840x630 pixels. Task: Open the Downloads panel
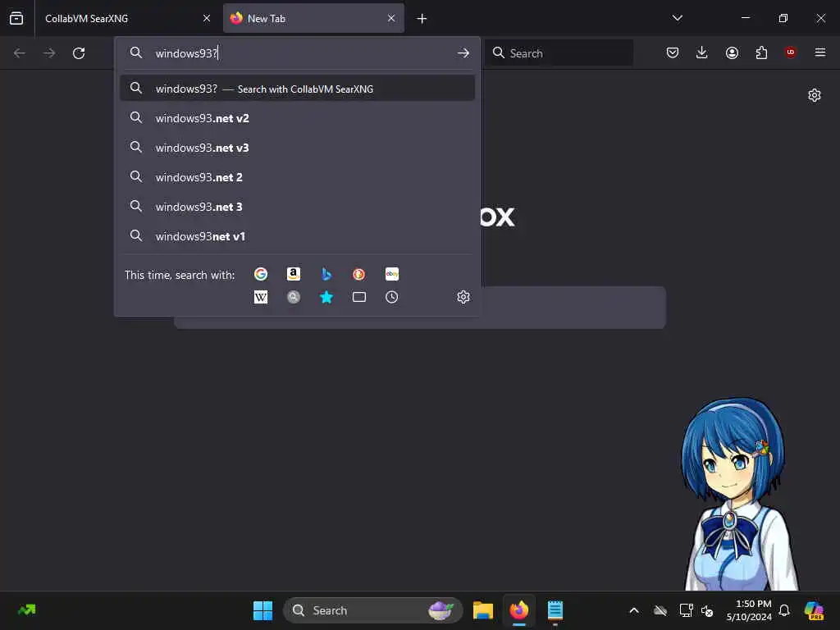[702, 52]
